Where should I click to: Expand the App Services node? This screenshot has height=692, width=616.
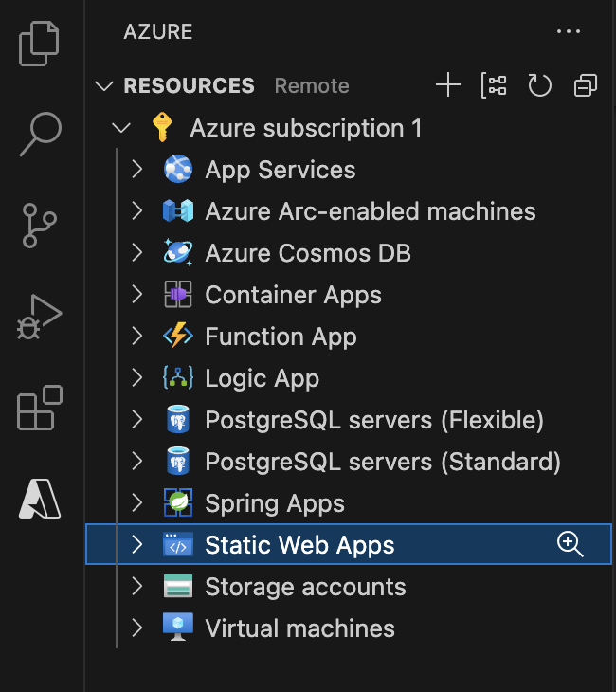(x=137, y=170)
